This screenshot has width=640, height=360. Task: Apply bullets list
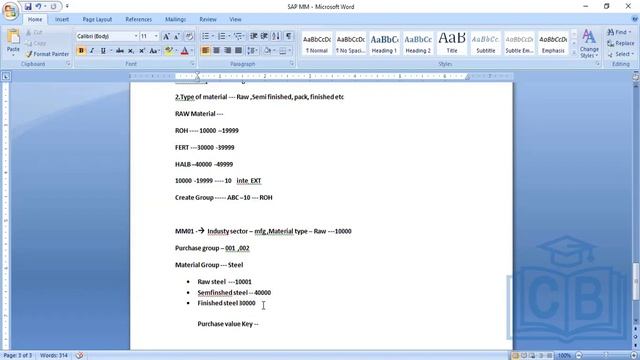coord(205,36)
